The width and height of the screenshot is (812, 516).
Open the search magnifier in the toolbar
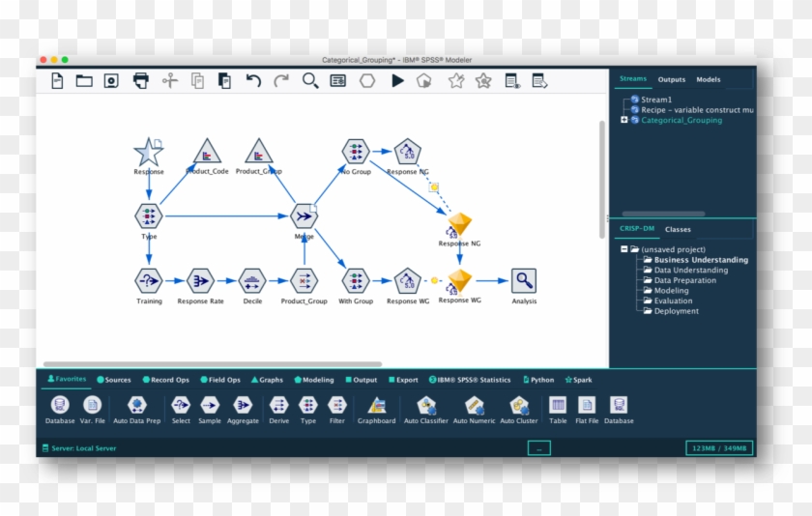click(310, 81)
